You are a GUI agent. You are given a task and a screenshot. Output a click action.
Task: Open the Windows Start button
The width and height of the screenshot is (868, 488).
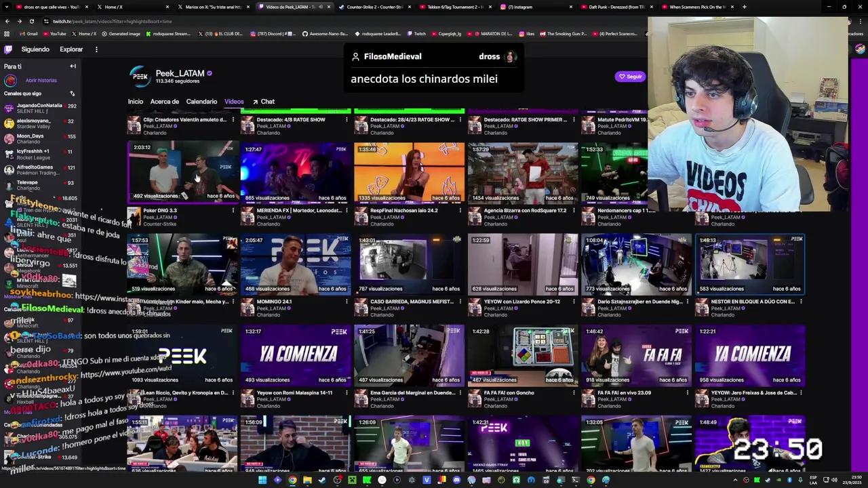coord(262,481)
